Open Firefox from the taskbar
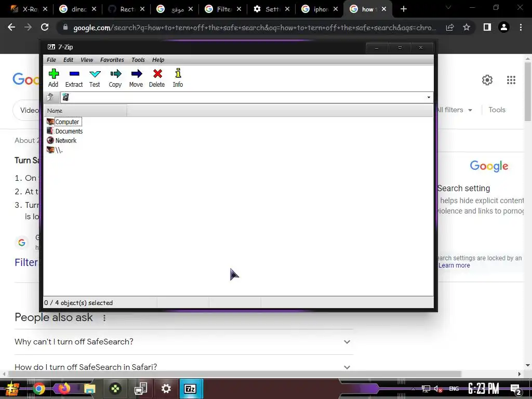This screenshot has height=399, width=532. pos(64,389)
